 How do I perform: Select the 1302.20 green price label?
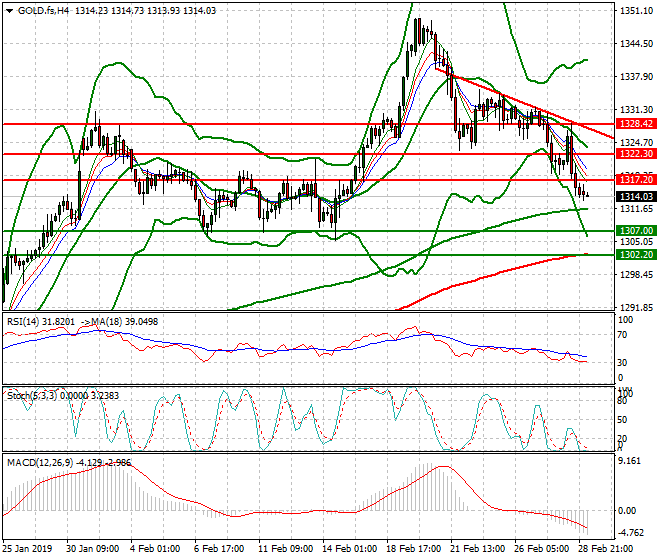pos(634,254)
